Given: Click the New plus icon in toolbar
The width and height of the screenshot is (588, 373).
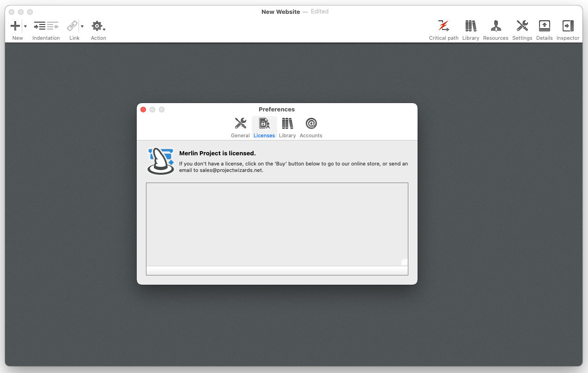Looking at the screenshot, I should pos(15,26).
